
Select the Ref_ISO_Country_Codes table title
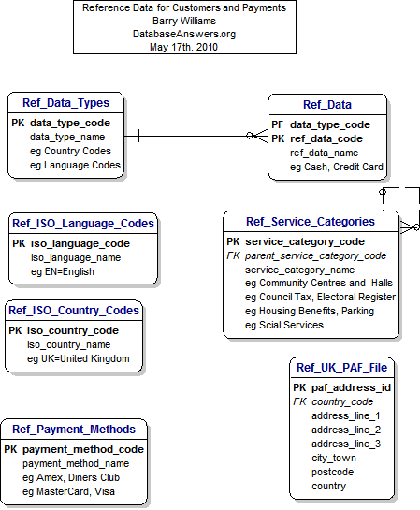[74, 311]
